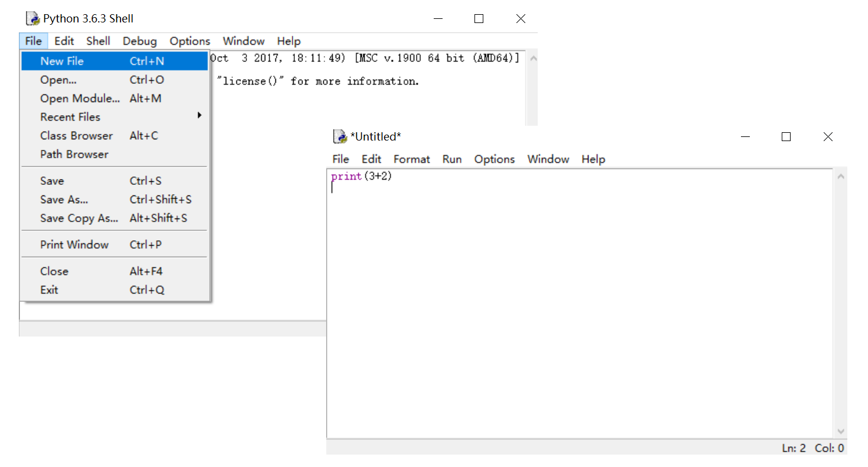
Task: Select Save Copy As... entry
Action: (x=115, y=218)
